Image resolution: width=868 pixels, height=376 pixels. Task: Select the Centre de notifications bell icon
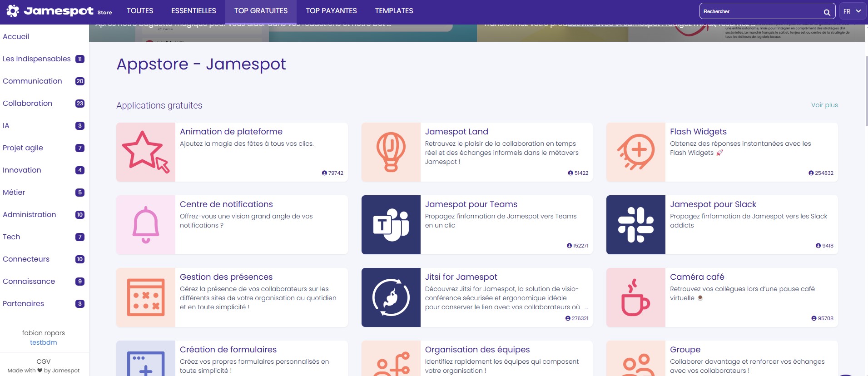click(x=145, y=225)
